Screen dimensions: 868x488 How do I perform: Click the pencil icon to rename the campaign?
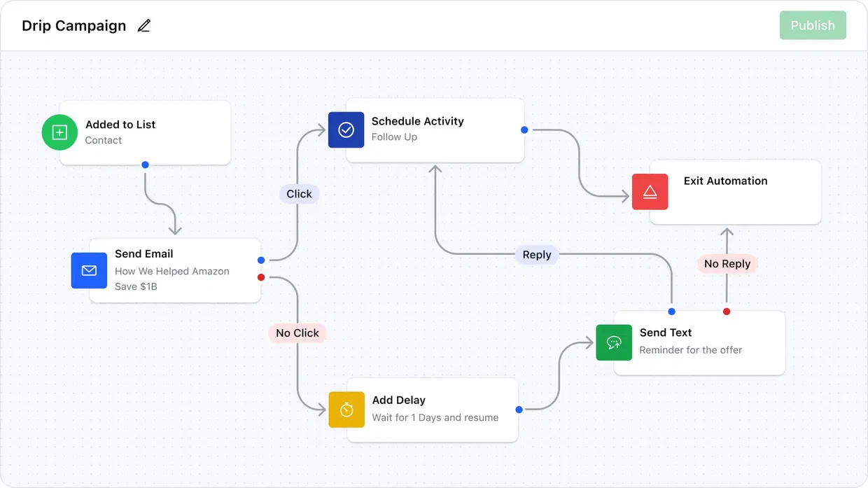tap(143, 25)
